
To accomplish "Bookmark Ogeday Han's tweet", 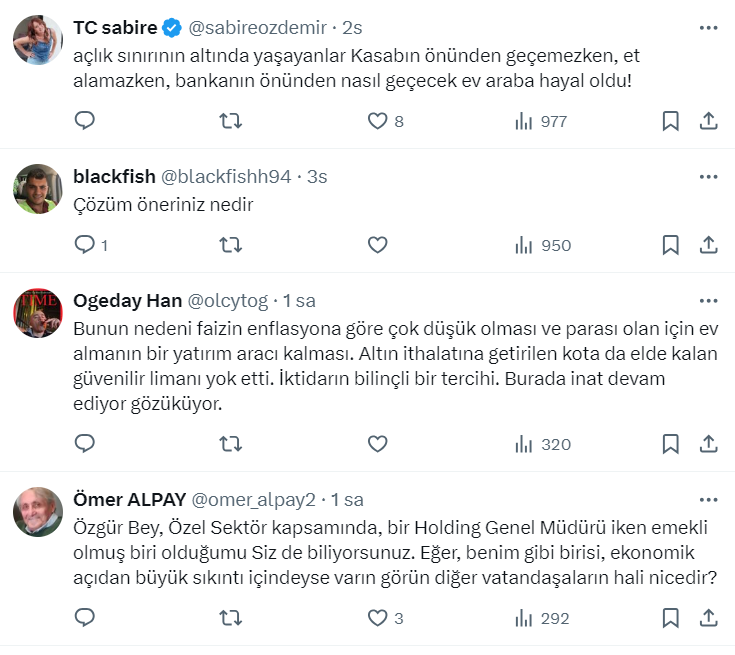I will tap(671, 444).
